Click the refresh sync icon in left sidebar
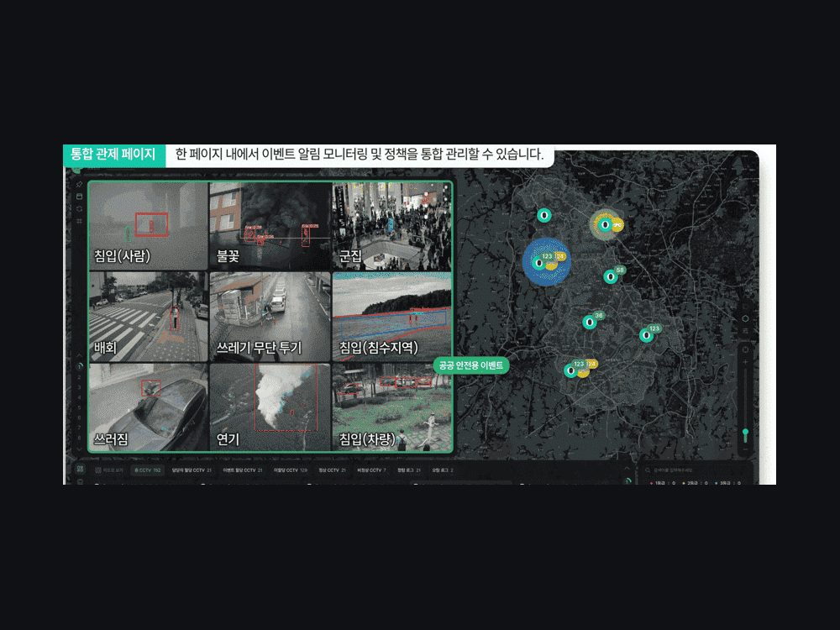The height and width of the screenshot is (630, 840). (79, 209)
